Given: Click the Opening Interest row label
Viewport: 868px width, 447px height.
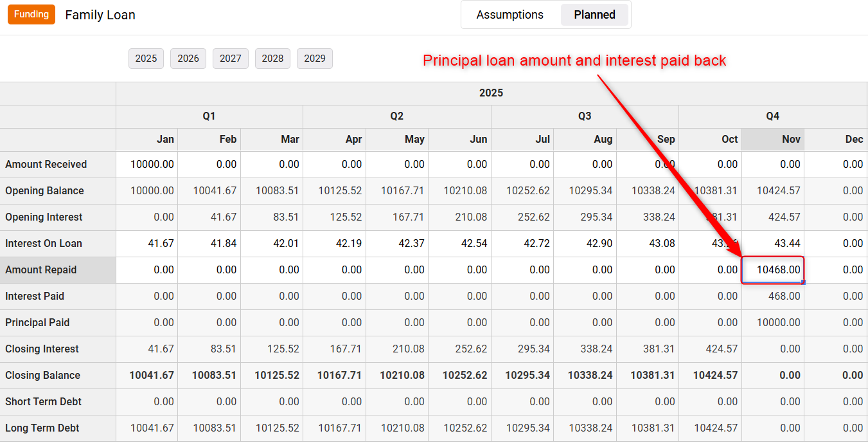Looking at the screenshot, I should pyautogui.click(x=58, y=217).
